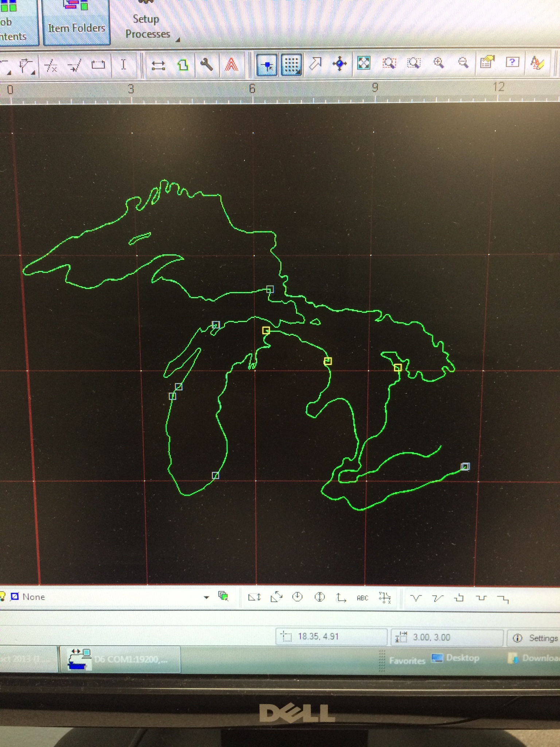Click the question mark help icon
Viewport: 560px width, 747px height.
point(512,62)
